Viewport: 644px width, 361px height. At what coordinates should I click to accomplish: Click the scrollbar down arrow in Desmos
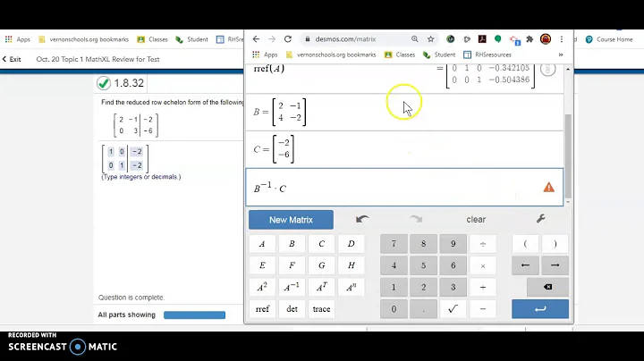[568, 202]
